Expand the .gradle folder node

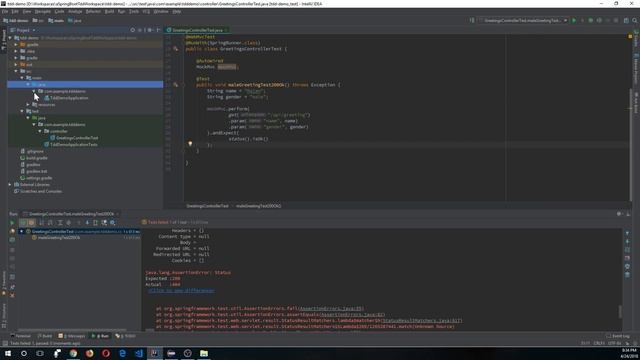pos(16,44)
